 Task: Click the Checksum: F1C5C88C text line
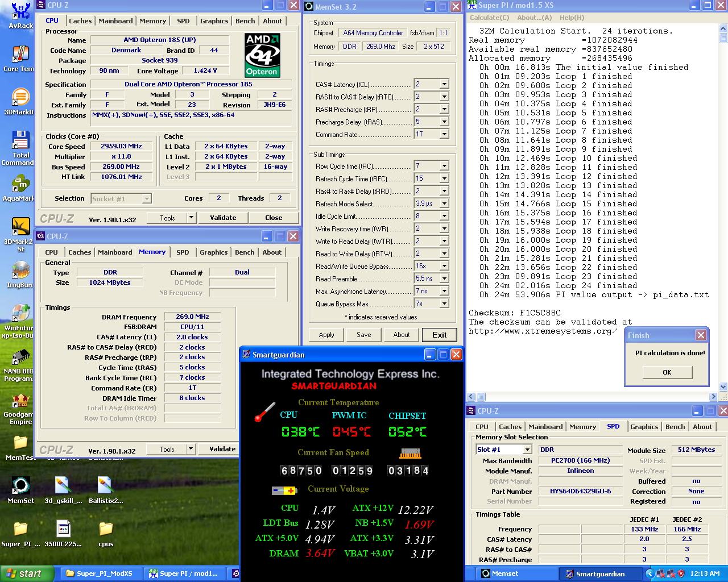point(515,313)
